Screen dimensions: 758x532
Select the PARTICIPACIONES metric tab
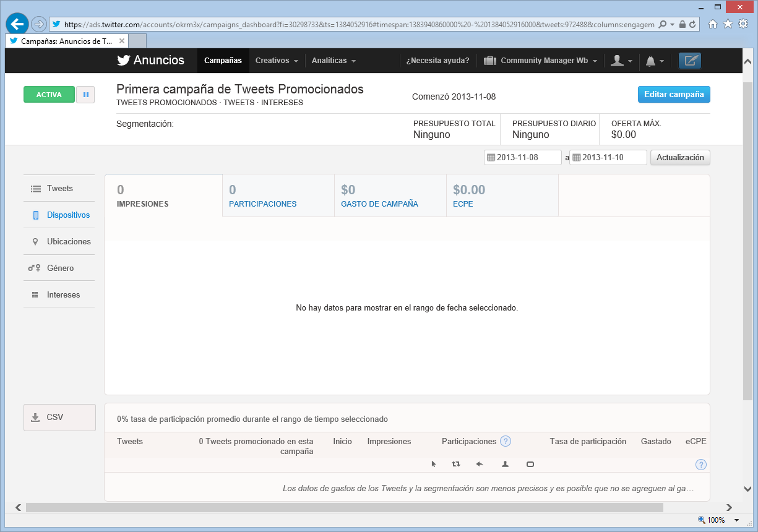click(x=278, y=195)
